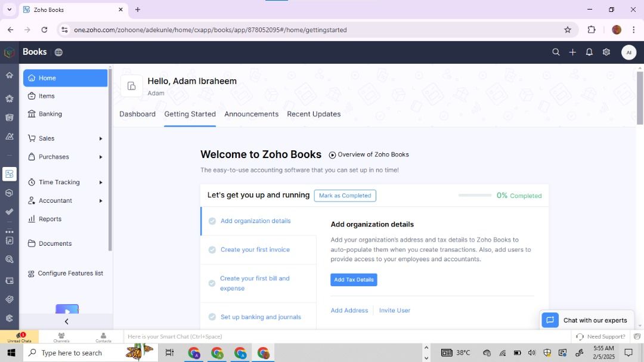Open Contacts in the bottom bar
Screen dimensions: 644x362
tap(103, 337)
